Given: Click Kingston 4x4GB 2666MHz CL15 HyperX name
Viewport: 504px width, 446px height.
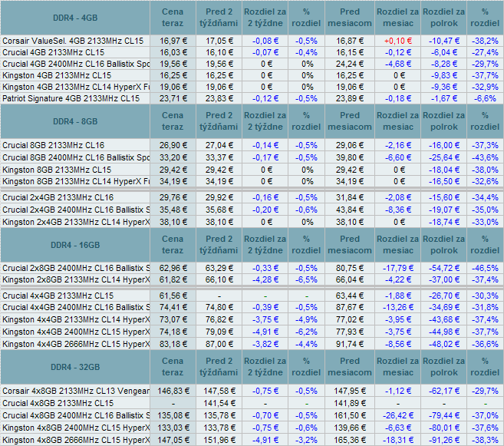Looking at the screenshot, I should (x=76, y=344).
